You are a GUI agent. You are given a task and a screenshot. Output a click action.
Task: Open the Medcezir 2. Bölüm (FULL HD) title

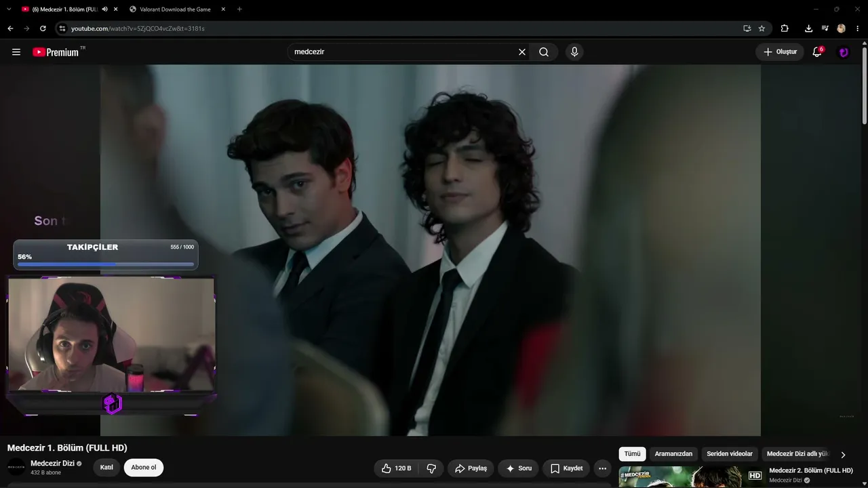811,470
